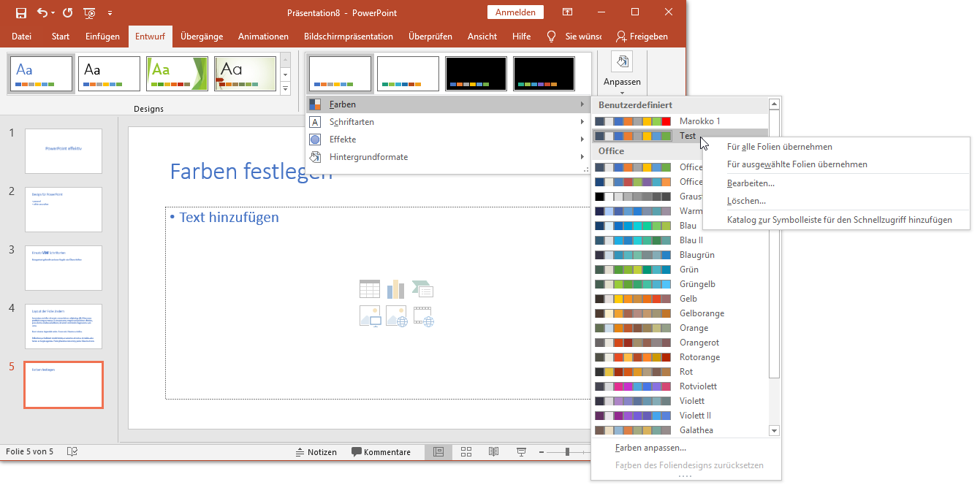Expand the Designs gallery with the More arrow

pos(285,88)
